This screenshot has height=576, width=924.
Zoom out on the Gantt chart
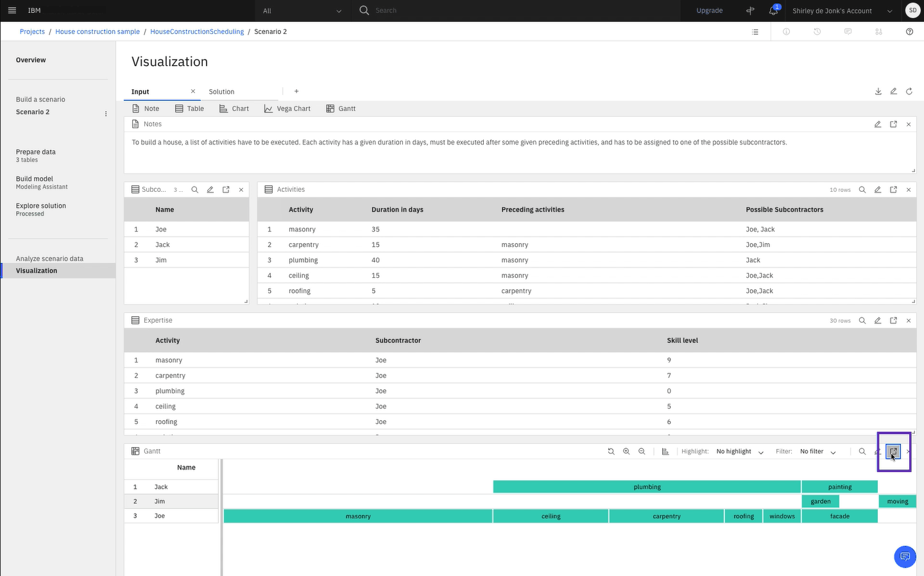[642, 452]
